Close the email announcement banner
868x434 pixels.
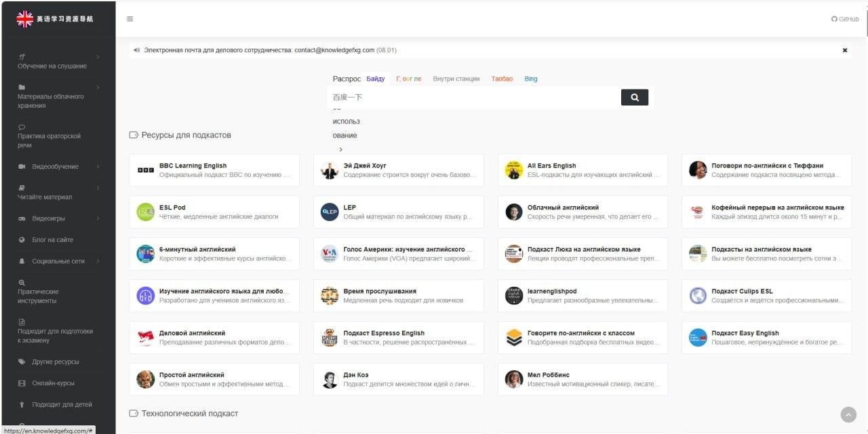(x=845, y=50)
